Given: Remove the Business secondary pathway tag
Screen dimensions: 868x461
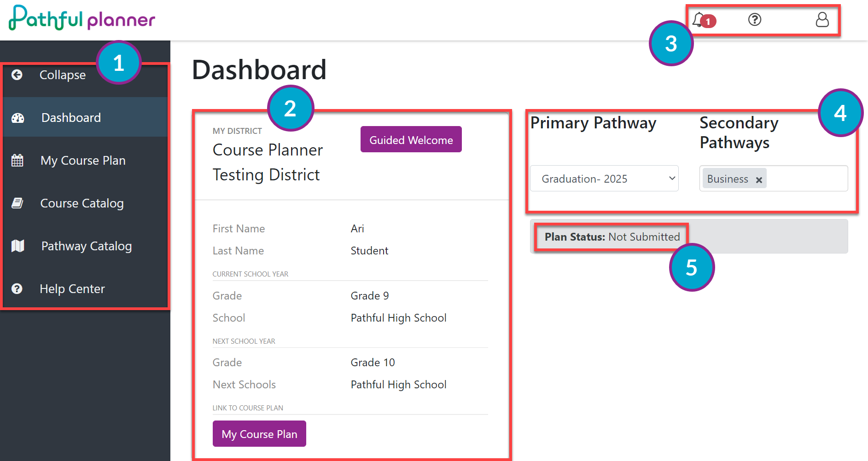Looking at the screenshot, I should pyautogui.click(x=759, y=180).
